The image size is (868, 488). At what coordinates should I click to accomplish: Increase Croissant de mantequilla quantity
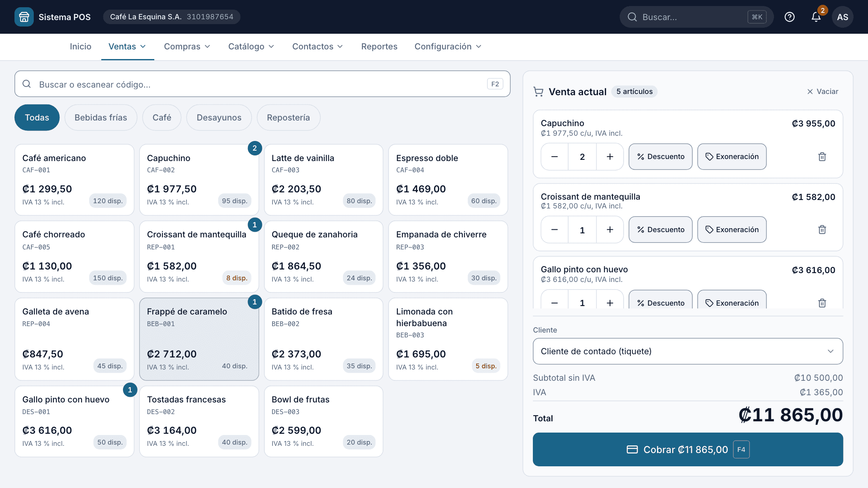click(610, 230)
